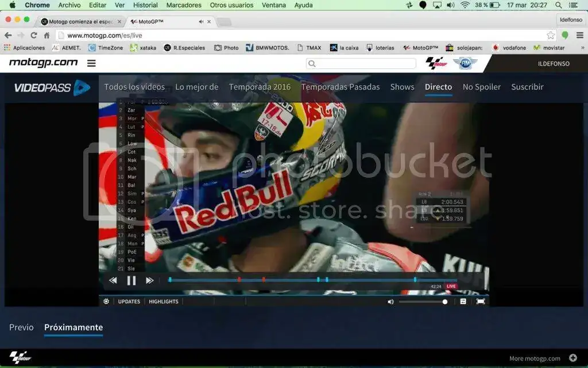Image resolution: width=588 pixels, height=368 pixels.
Task: Open Aplicaciones bookmarks shortcut
Action: click(25, 48)
